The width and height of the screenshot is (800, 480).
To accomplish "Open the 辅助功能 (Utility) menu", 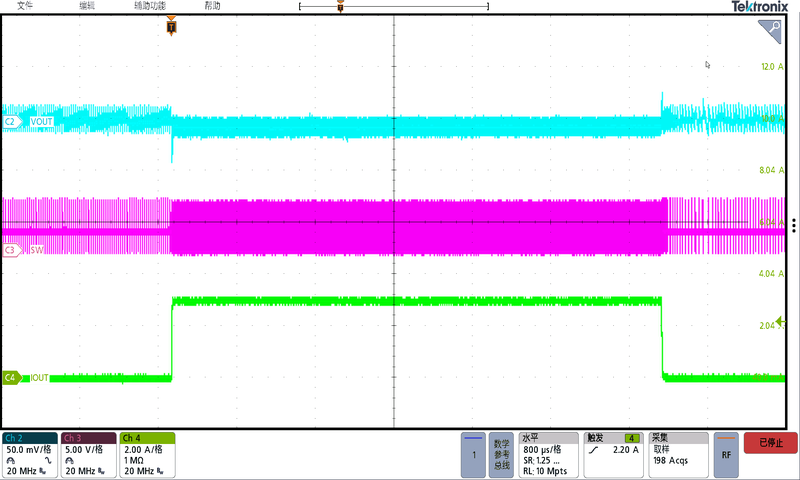I will 150,6.
